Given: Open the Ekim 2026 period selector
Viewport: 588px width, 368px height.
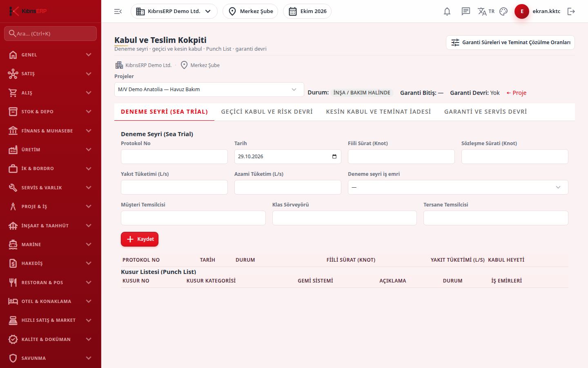Looking at the screenshot, I should [307, 11].
